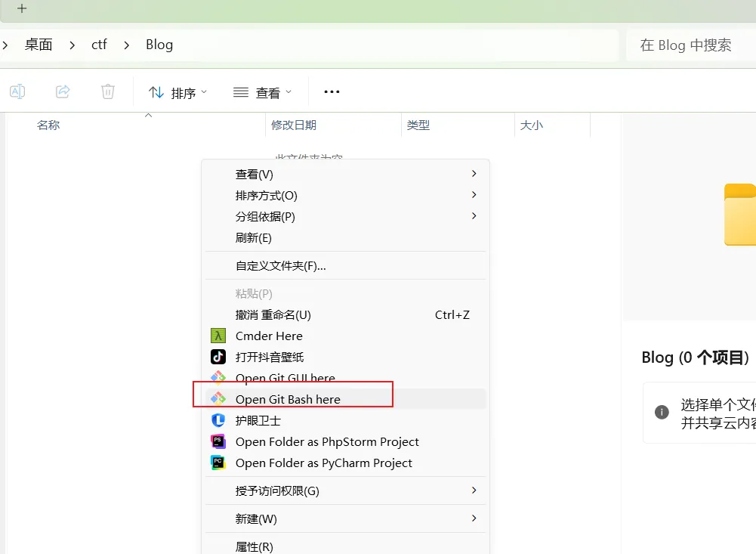
Task: Navigate to ctf in breadcrumb path
Action: tap(100, 45)
